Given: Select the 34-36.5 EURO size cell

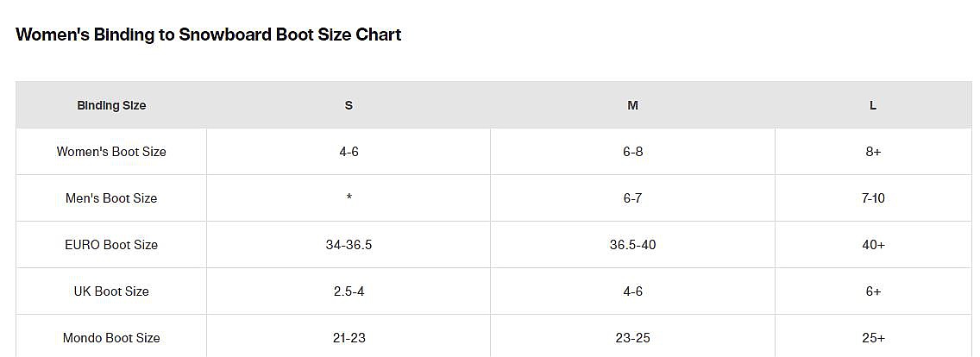Looking at the screenshot, I should [349, 245].
